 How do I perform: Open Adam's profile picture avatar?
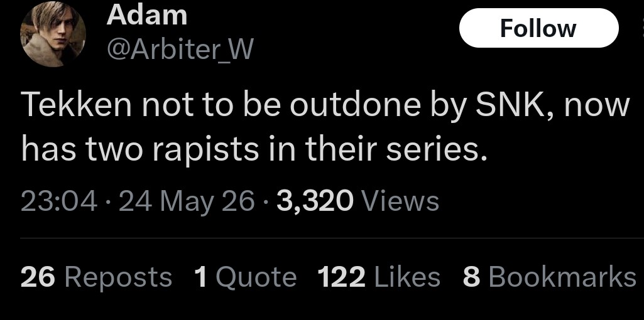[53, 34]
